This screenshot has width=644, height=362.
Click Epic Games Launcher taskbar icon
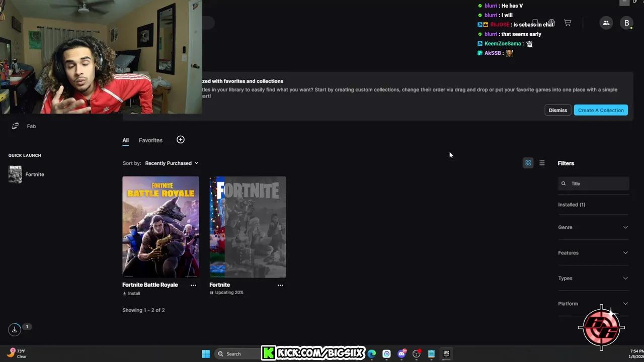pos(446,354)
